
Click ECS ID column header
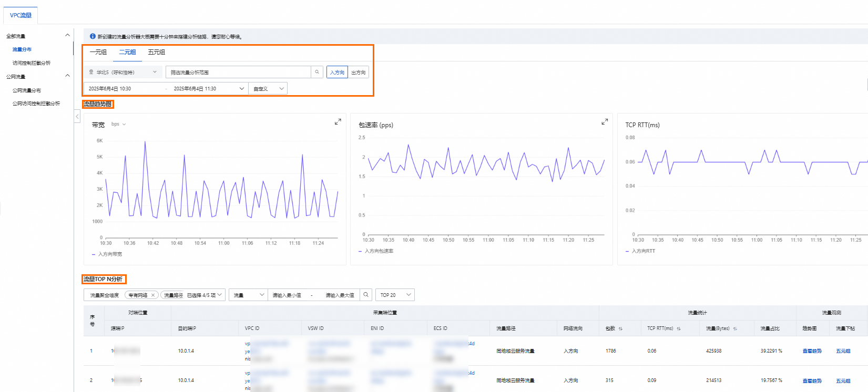click(441, 328)
